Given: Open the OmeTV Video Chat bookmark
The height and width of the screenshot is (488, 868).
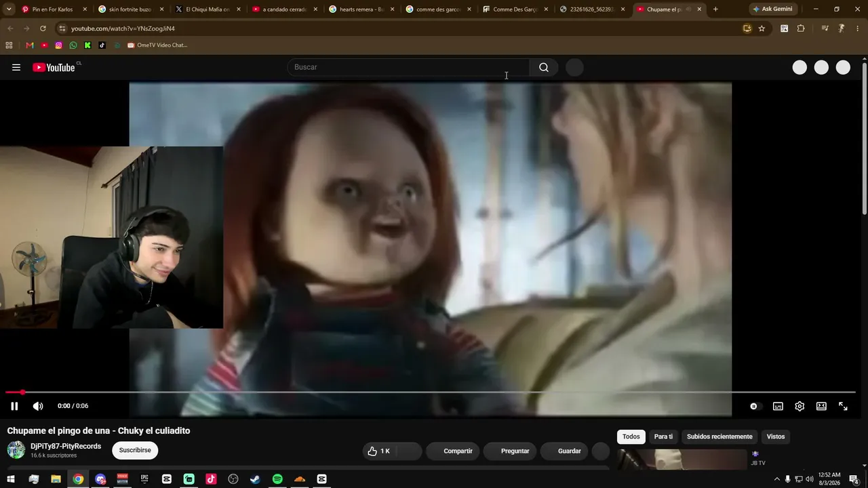Looking at the screenshot, I should tap(157, 45).
